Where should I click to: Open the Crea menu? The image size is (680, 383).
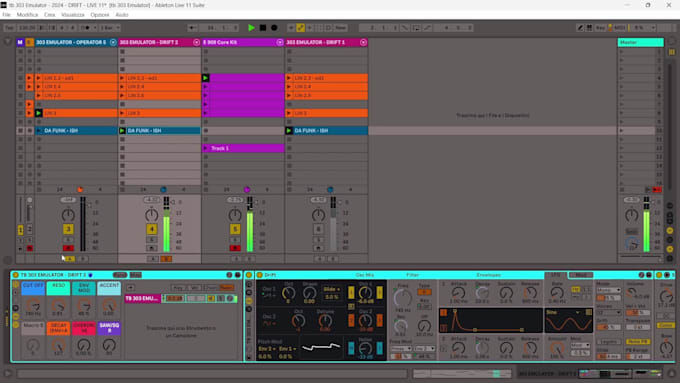coord(49,15)
